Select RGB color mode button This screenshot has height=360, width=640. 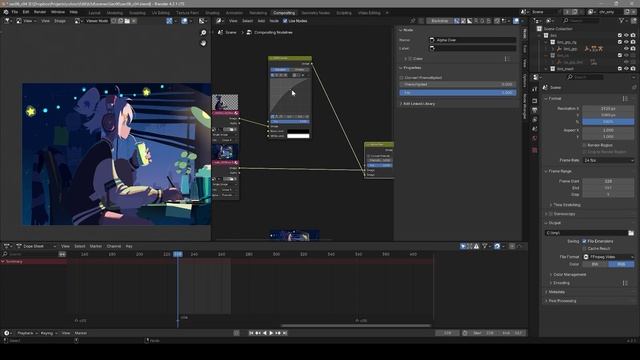click(x=621, y=264)
